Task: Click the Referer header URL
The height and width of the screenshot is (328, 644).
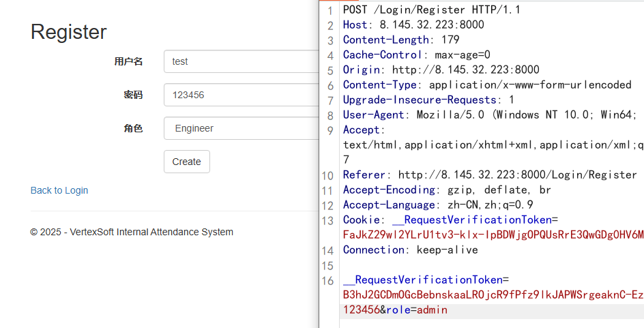Action: (518, 175)
